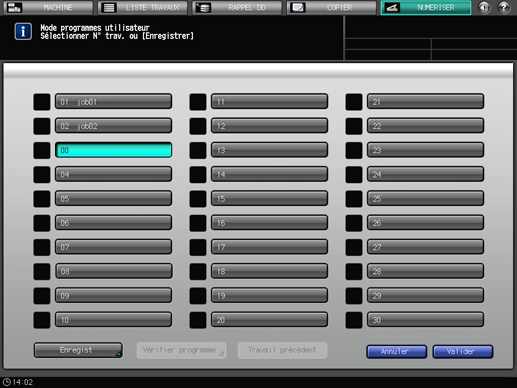The image size is (517, 388).
Task: Pick program slot 27
Action: click(425, 247)
